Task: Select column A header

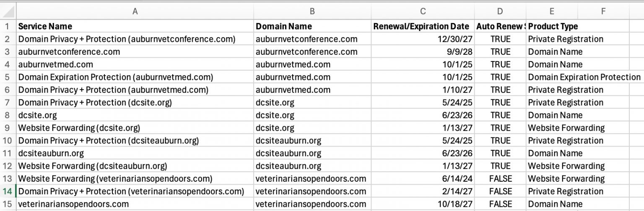Action: (x=135, y=11)
